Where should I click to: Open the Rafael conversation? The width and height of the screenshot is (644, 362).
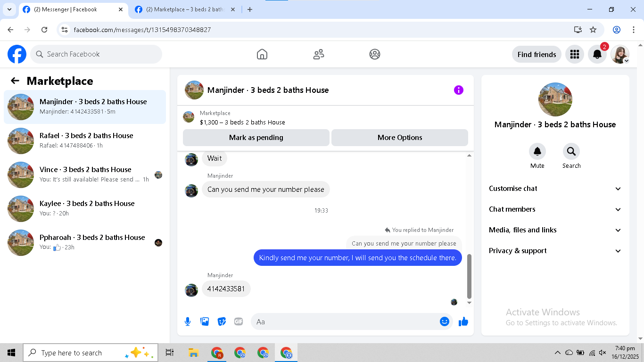tap(85, 141)
